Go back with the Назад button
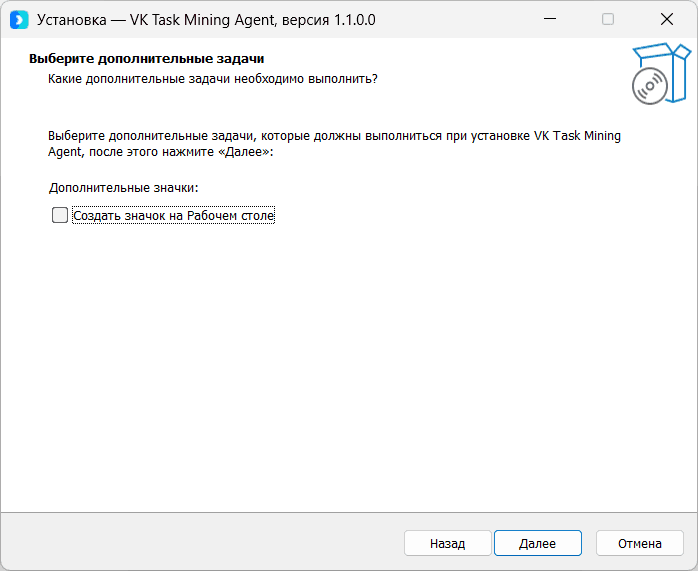The width and height of the screenshot is (698, 571). pyautogui.click(x=447, y=543)
